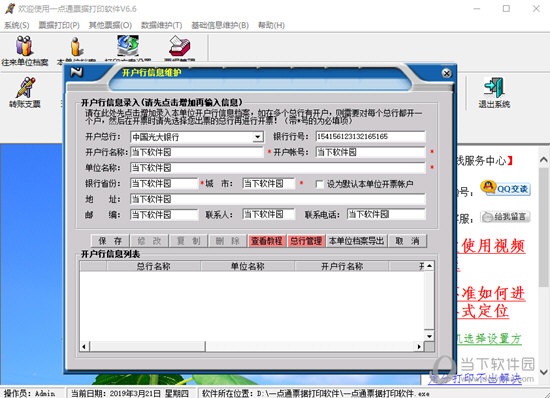Open the 帮助(H) menu

click(x=271, y=25)
